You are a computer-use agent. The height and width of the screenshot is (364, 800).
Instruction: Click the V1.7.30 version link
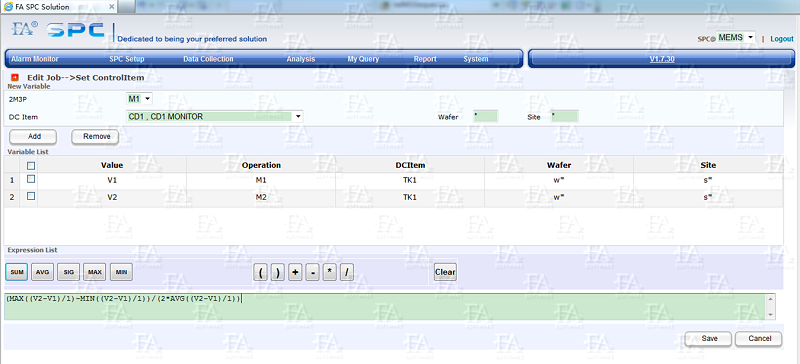coord(662,59)
